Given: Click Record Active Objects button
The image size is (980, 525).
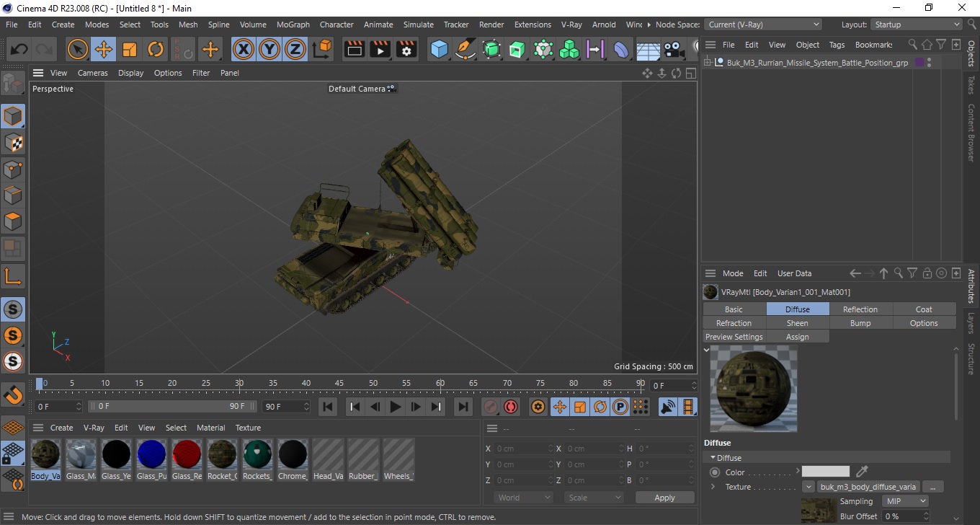Looking at the screenshot, I should click(491, 407).
